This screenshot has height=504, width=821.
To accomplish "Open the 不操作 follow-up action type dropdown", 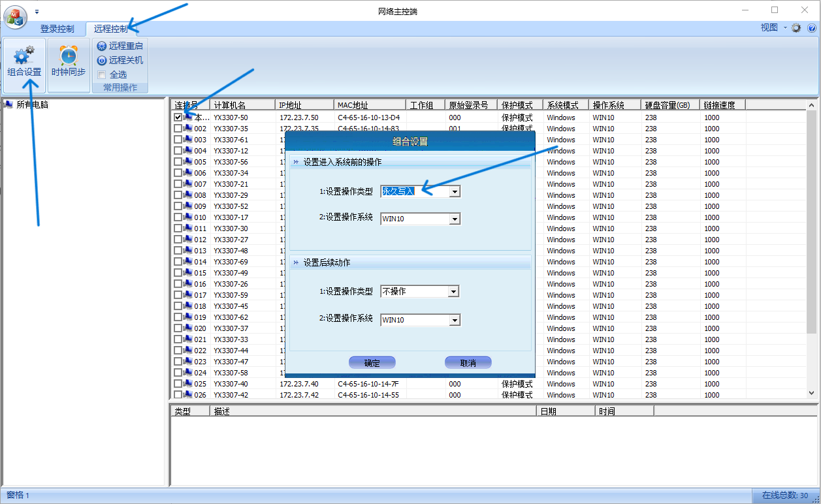I will [x=453, y=291].
